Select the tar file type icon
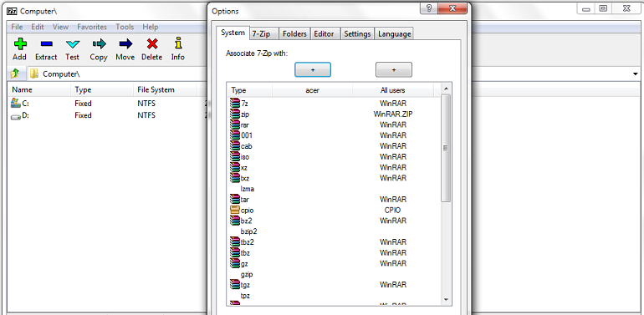 tap(235, 199)
